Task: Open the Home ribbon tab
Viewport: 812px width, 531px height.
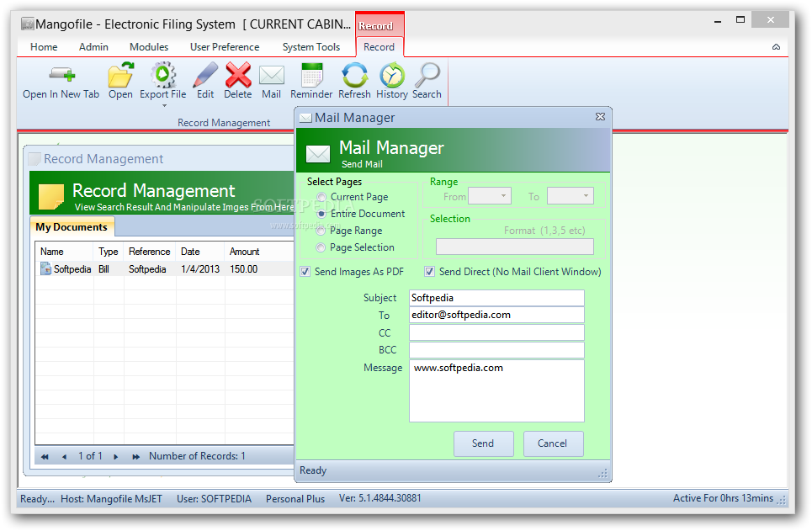Action: 44,46
